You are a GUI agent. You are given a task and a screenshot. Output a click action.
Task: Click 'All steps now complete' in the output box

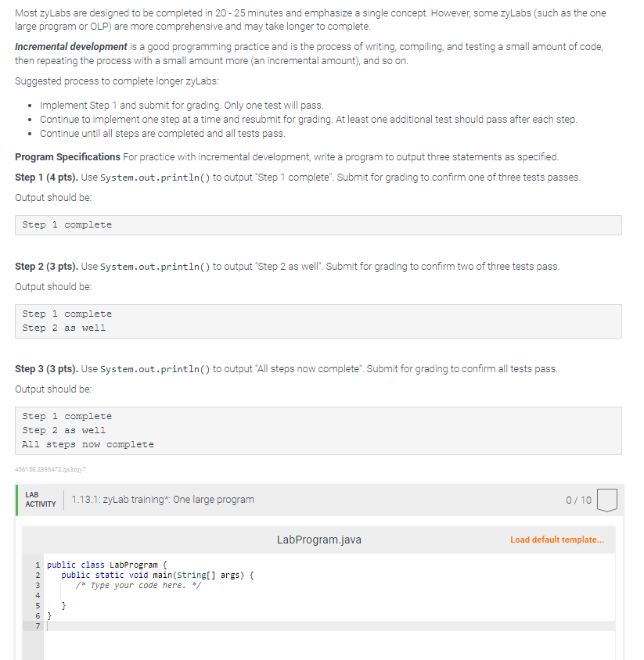(x=88, y=444)
